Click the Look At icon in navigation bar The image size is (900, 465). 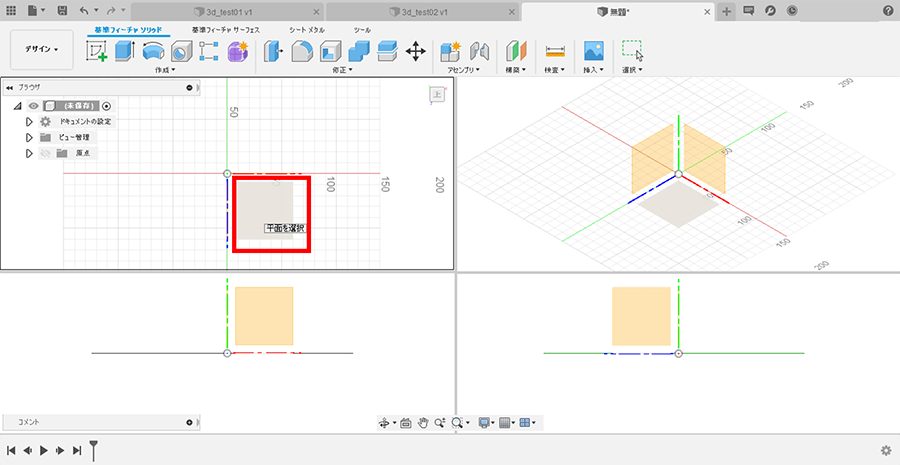coord(405,423)
